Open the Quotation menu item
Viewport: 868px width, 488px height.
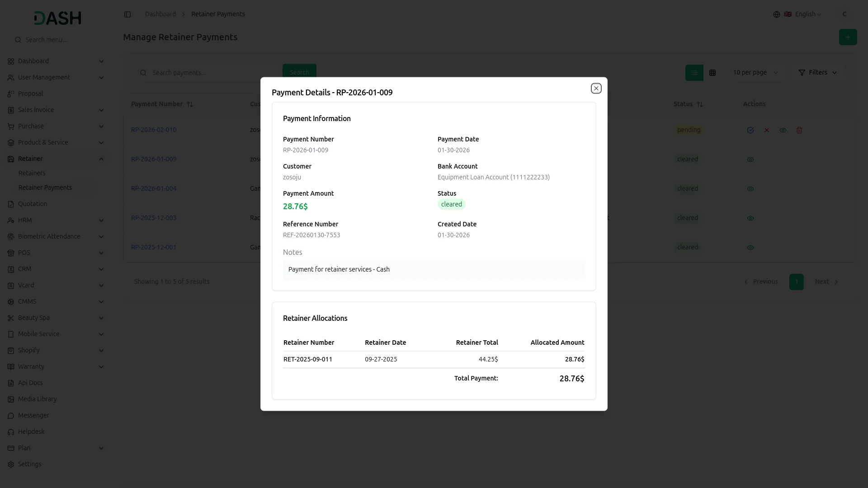tap(33, 204)
